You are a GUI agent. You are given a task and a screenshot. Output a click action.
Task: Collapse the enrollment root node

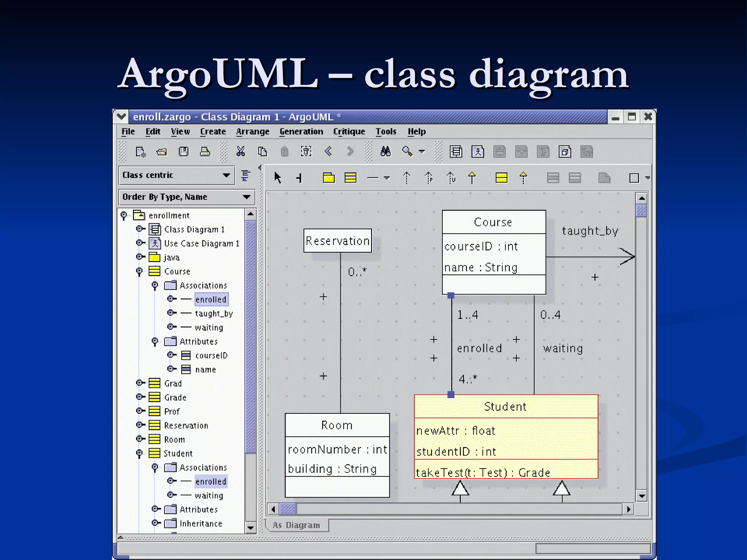coord(124,215)
